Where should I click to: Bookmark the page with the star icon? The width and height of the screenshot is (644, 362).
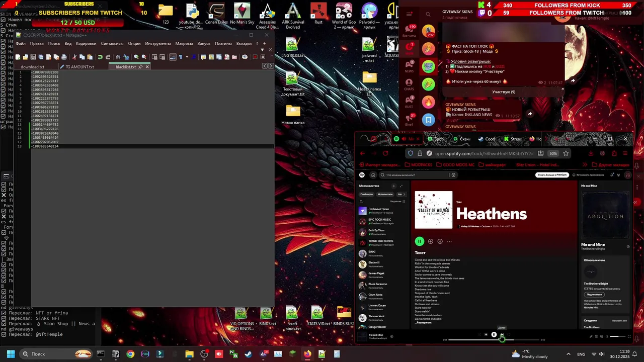566,153
